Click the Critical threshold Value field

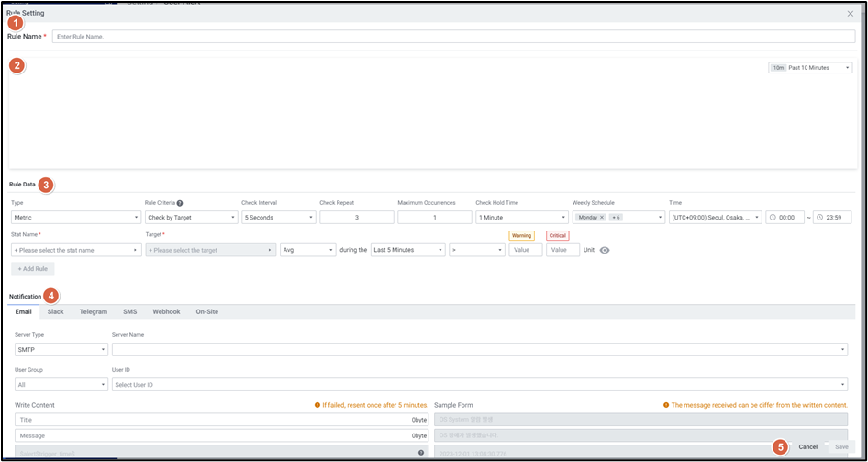(562, 250)
